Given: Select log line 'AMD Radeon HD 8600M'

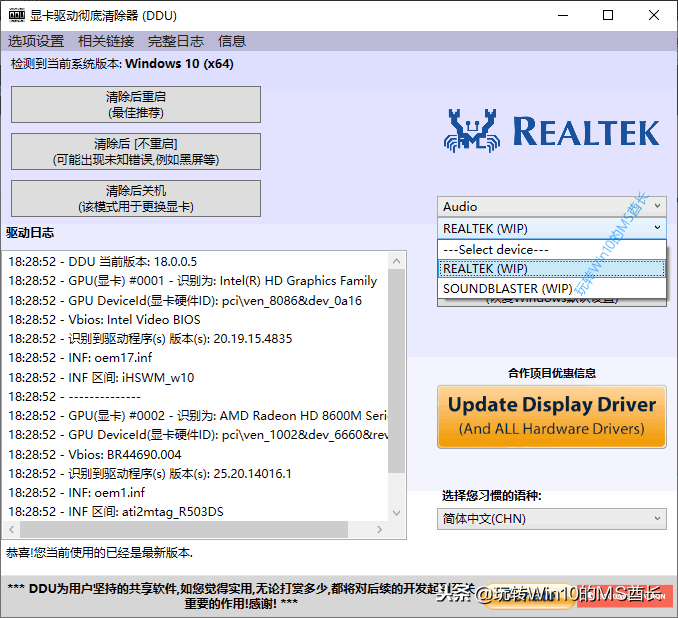Looking at the screenshot, I should 198,416.
